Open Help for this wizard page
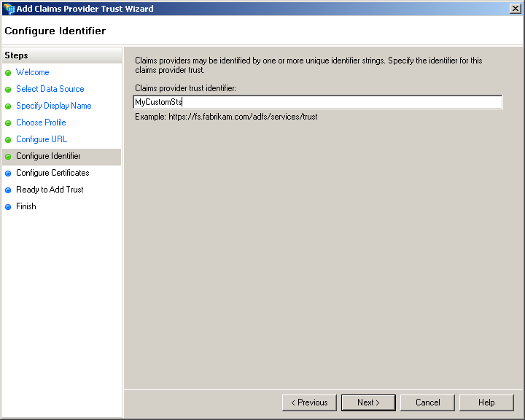This screenshot has height=420, width=525. pyautogui.click(x=486, y=402)
